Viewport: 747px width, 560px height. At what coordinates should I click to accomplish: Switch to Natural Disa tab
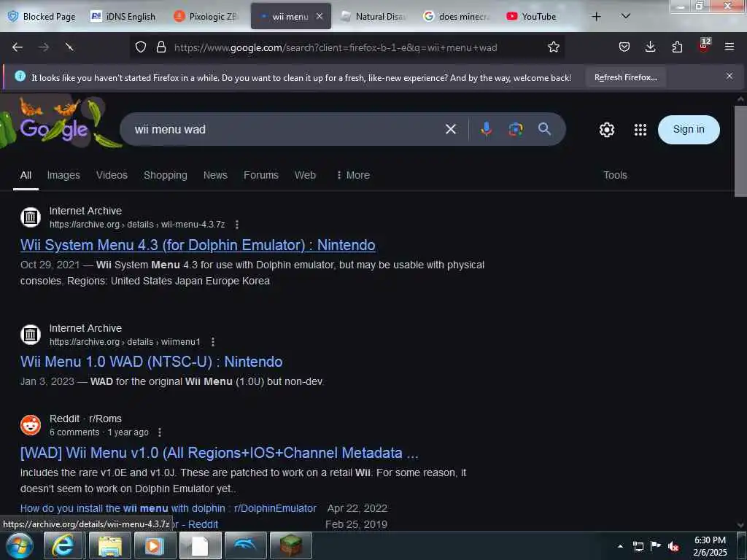tap(373, 17)
